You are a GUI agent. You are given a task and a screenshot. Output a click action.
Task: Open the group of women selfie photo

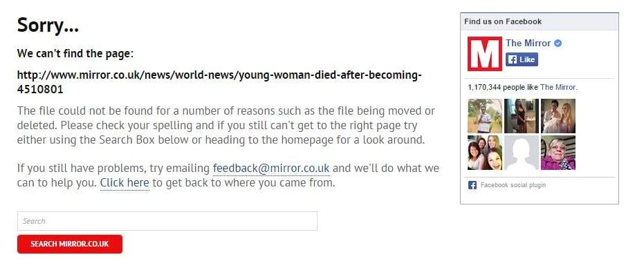pos(485,153)
